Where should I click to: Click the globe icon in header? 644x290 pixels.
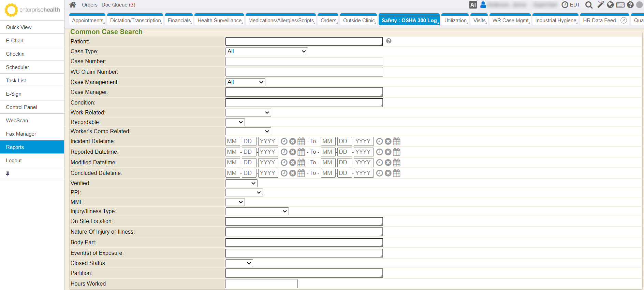(611, 5)
